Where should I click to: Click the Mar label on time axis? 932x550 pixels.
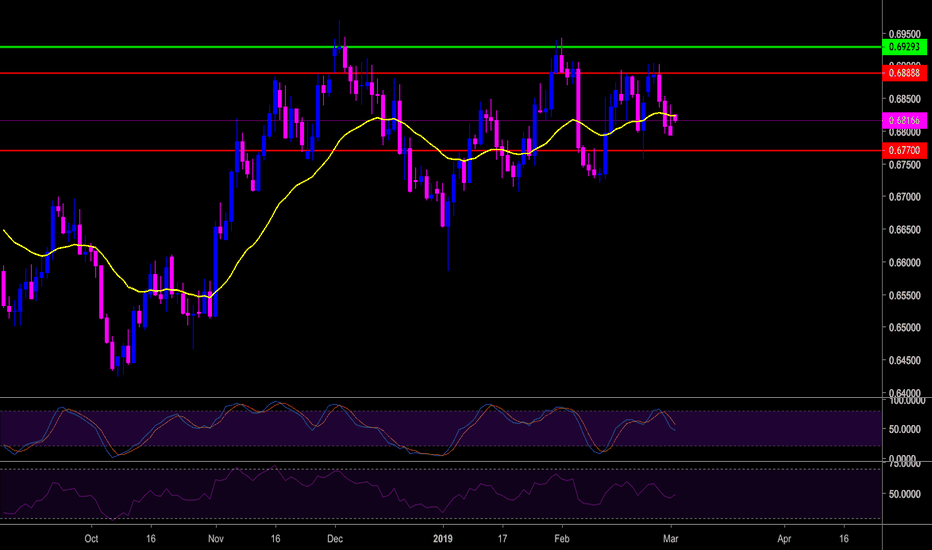tap(670, 539)
